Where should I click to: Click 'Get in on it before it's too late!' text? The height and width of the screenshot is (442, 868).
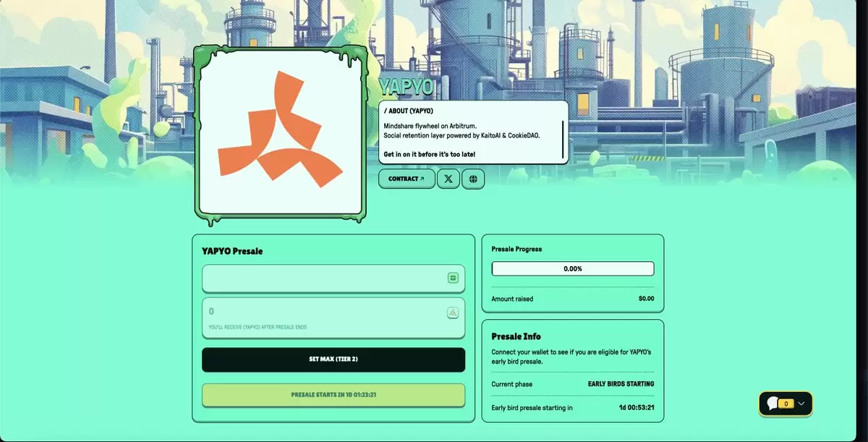coord(430,154)
